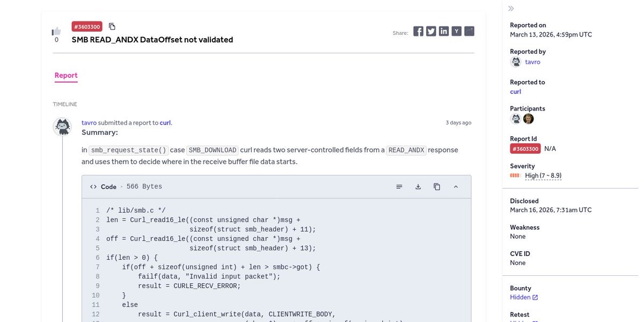Toggle line wrap in code block
Viewport: 644px width, 322px height.
tap(399, 187)
